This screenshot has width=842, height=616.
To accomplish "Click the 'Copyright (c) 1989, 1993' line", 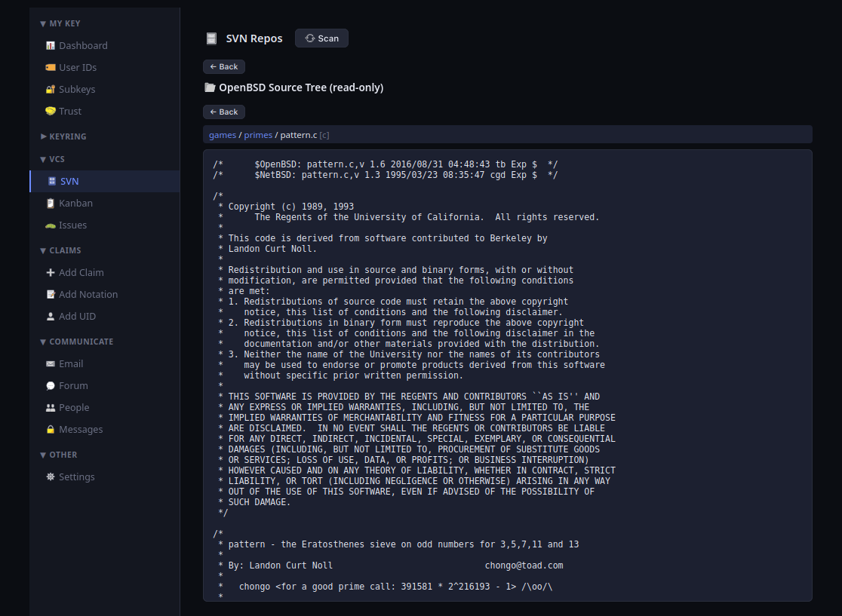I will click(x=286, y=207).
